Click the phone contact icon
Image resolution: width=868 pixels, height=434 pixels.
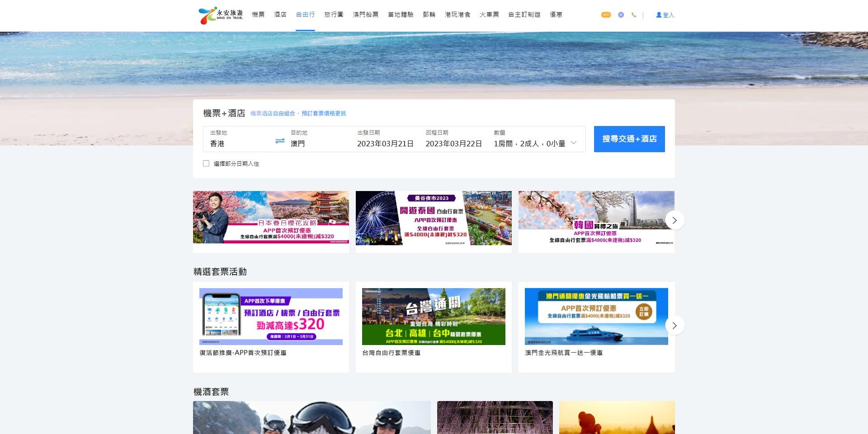[x=634, y=15]
